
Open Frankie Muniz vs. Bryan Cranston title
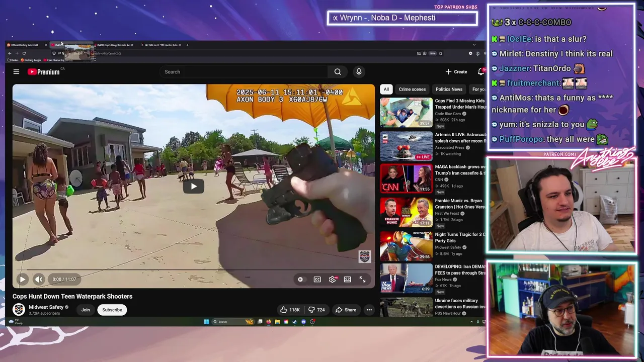(x=460, y=204)
